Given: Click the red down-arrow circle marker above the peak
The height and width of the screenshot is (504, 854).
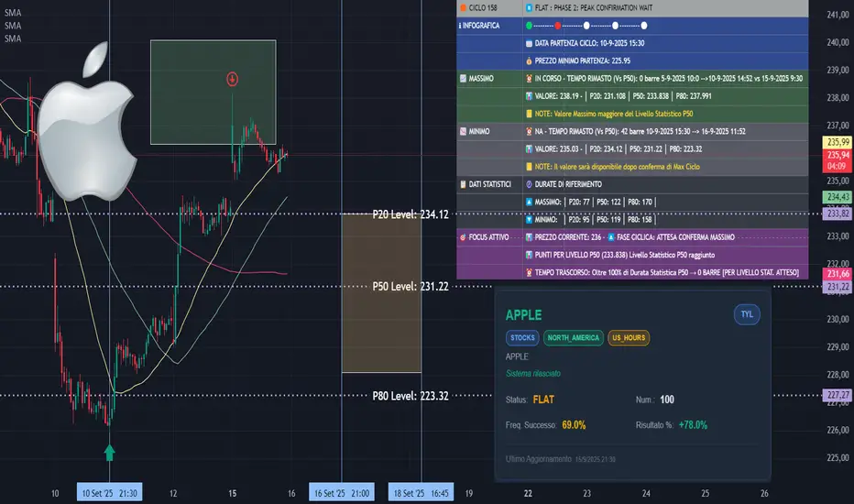Looking at the screenshot, I should point(232,79).
